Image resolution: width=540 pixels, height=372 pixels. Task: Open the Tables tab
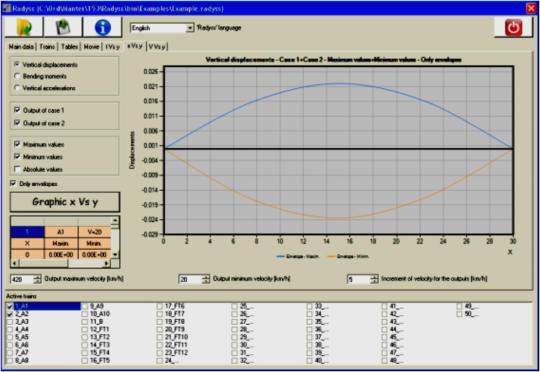(70, 46)
